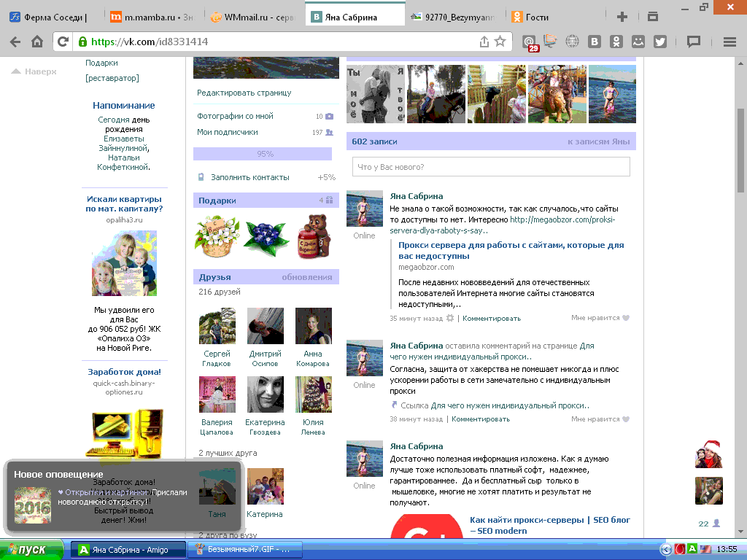The image size is (747, 560).
Task: Click the green Amigo icon in system tray
Action: (692, 549)
